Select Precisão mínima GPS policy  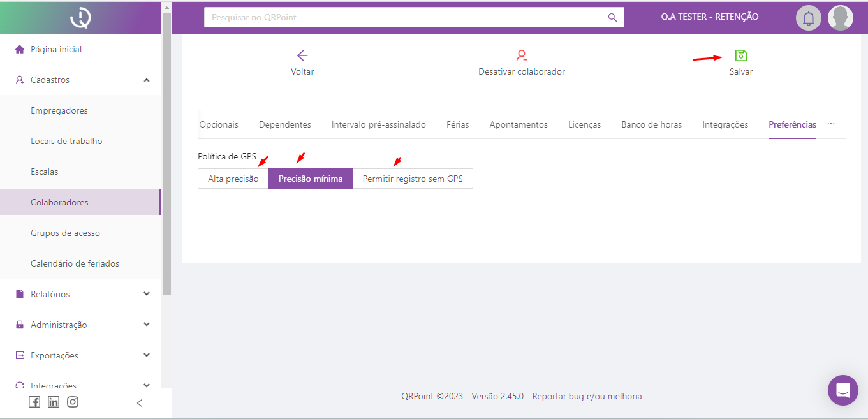pyautogui.click(x=311, y=179)
